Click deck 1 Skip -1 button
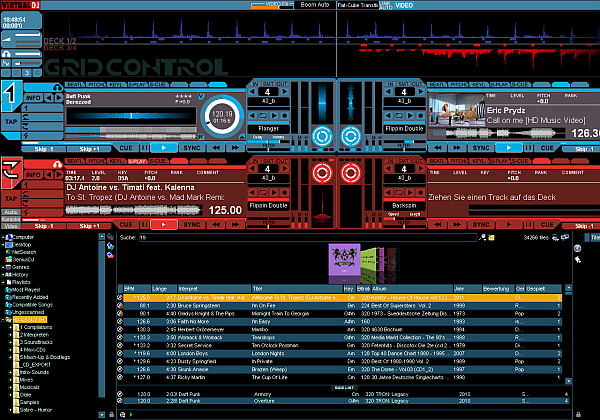This screenshot has height=420, width=600. [44, 149]
